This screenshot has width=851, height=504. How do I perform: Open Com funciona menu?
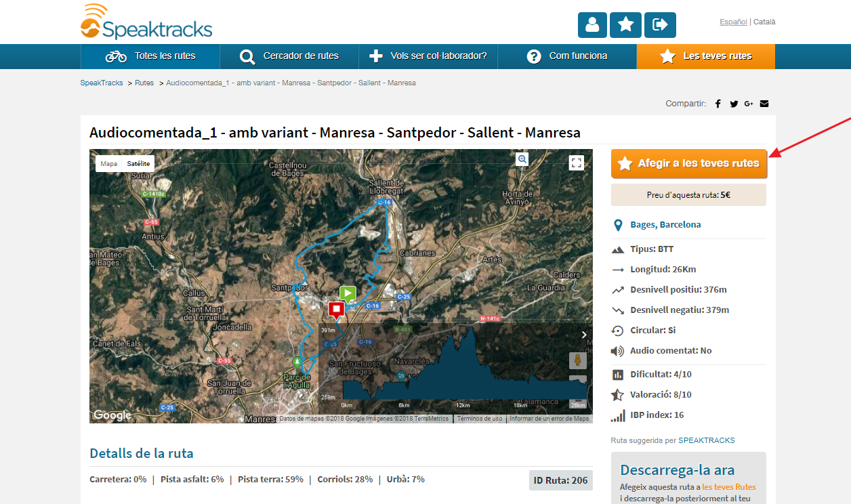click(x=567, y=56)
